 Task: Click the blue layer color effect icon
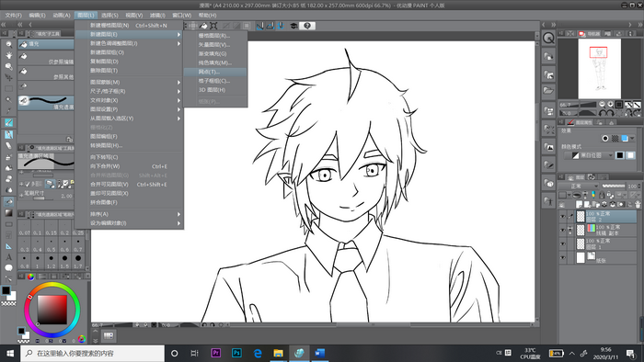tap(625, 139)
